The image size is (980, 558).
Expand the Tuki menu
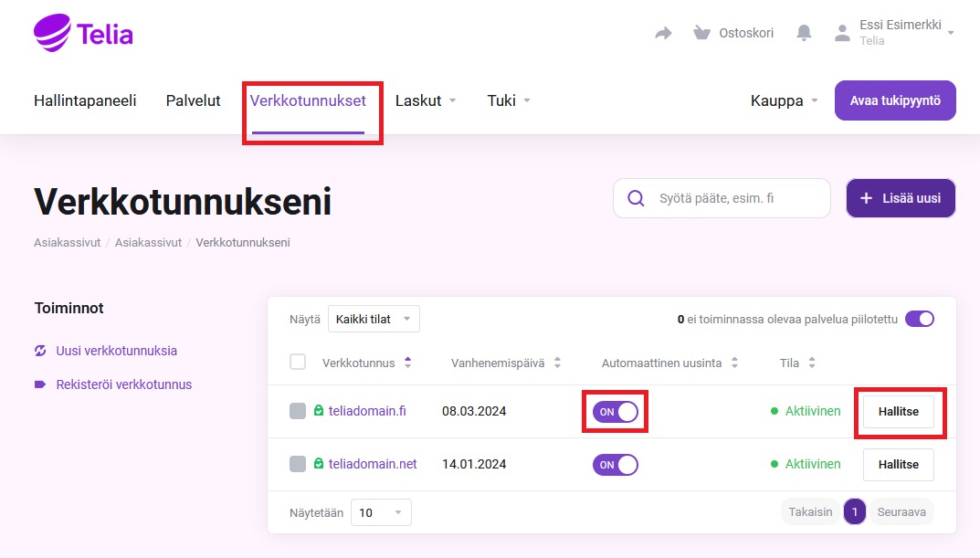[x=509, y=100]
